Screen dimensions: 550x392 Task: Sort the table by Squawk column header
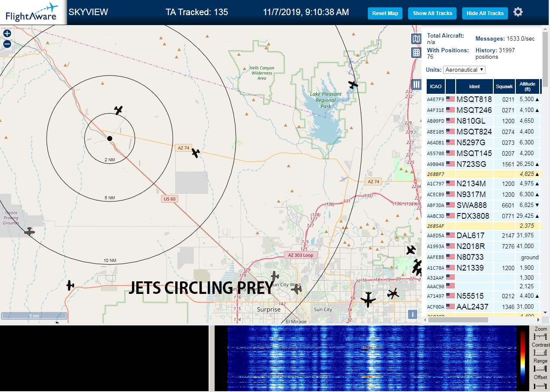(x=504, y=86)
